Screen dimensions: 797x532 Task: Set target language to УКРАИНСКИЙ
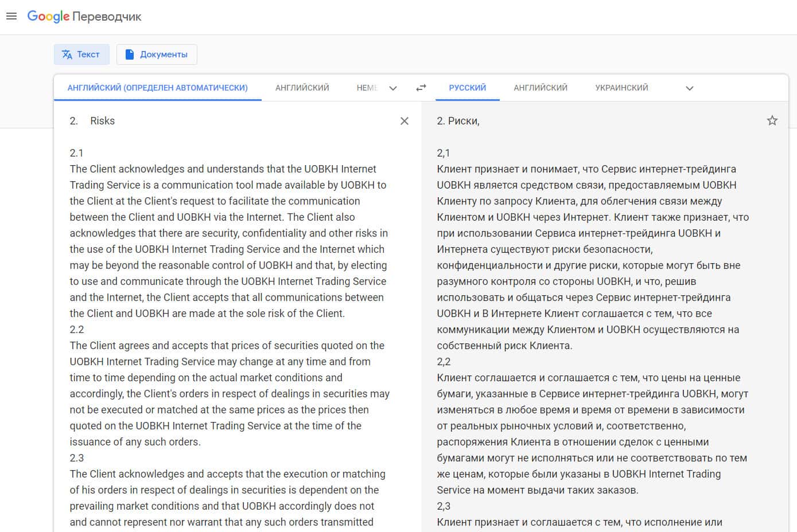(x=621, y=88)
